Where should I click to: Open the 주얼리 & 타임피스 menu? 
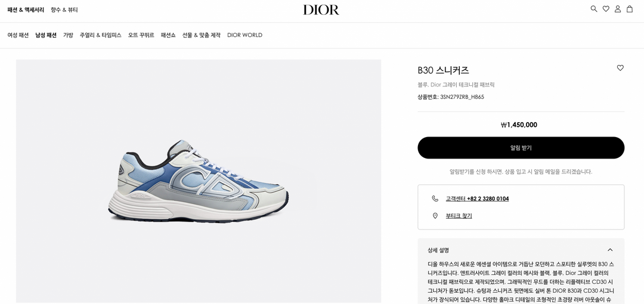[x=101, y=35]
